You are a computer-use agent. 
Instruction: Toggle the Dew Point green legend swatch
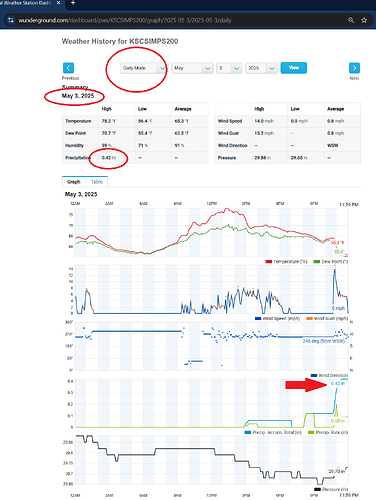(317, 262)
